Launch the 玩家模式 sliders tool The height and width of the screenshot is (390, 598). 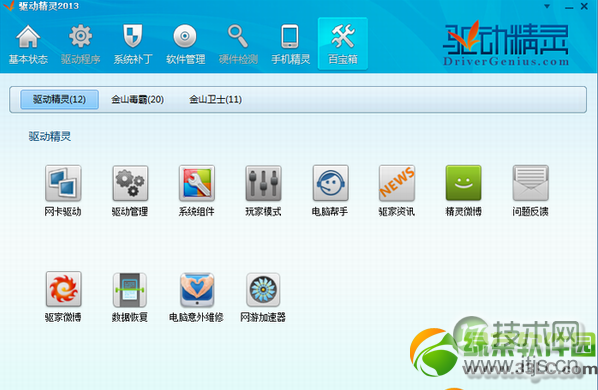click(264, 183)
